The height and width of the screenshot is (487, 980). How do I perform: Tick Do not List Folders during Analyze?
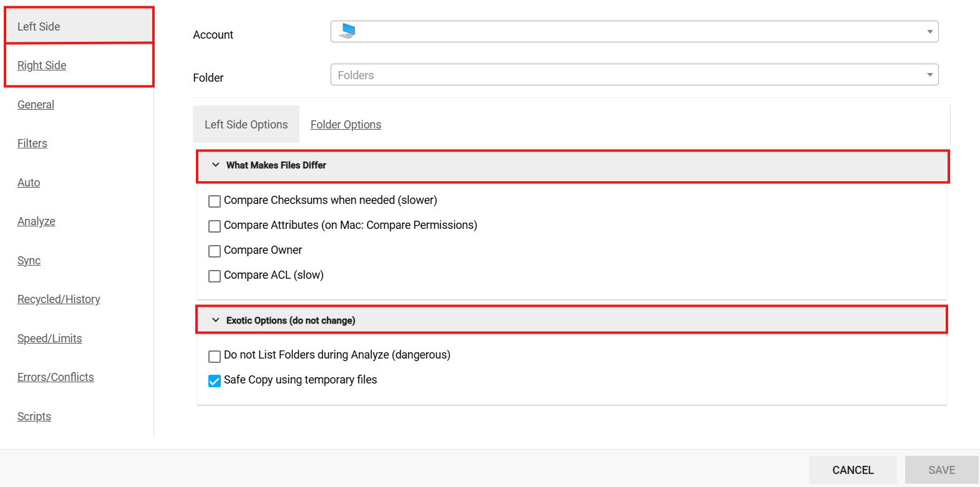[215, 356]
